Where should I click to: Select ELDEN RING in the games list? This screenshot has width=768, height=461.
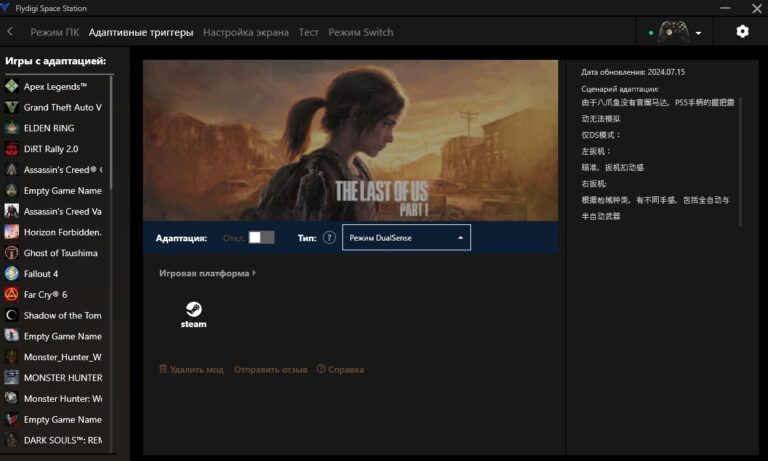tap(49, 128)
